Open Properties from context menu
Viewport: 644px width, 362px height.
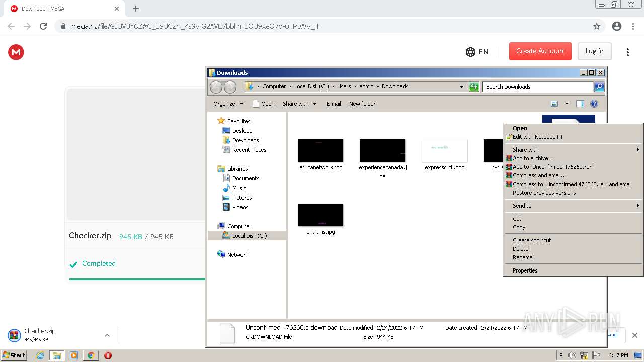click(574, 270)
